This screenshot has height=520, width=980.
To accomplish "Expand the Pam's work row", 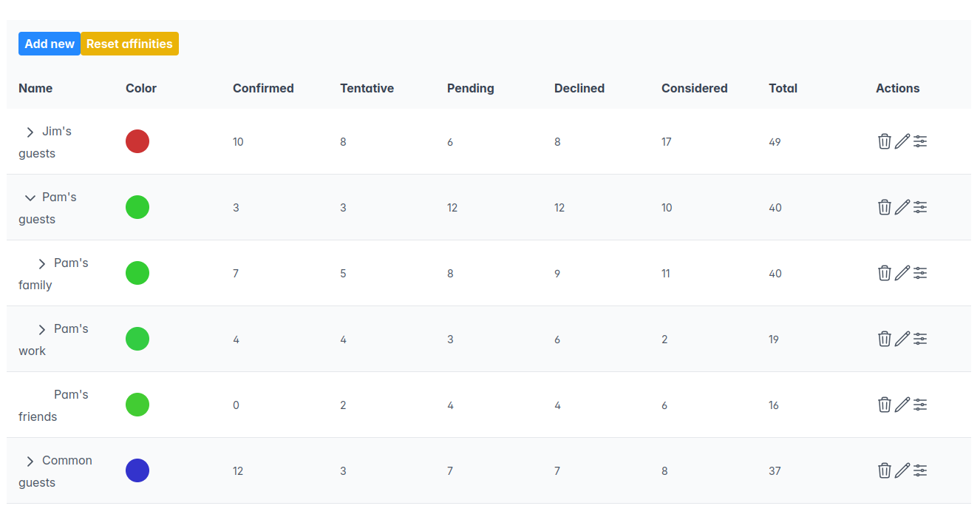I will pos(41,328).
